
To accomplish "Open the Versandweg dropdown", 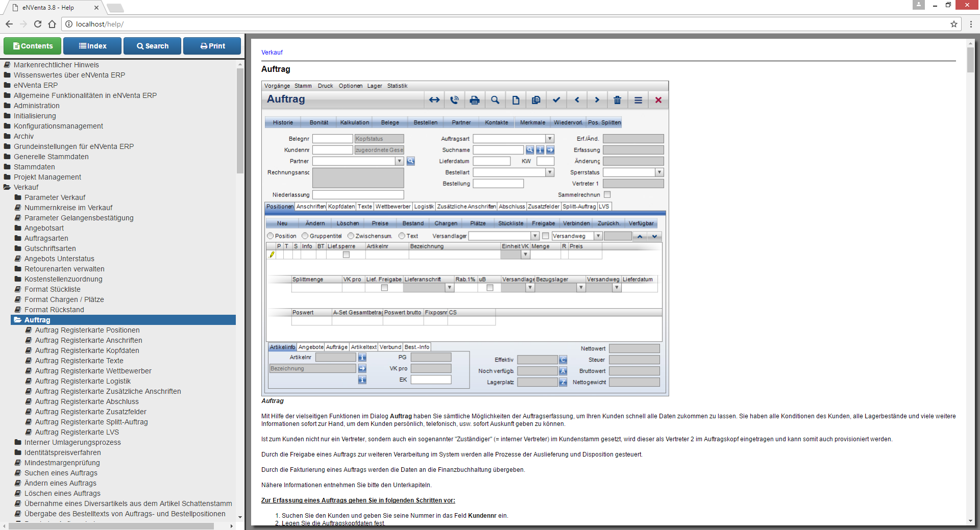I will pyautogui.click(x=598, y=236).
